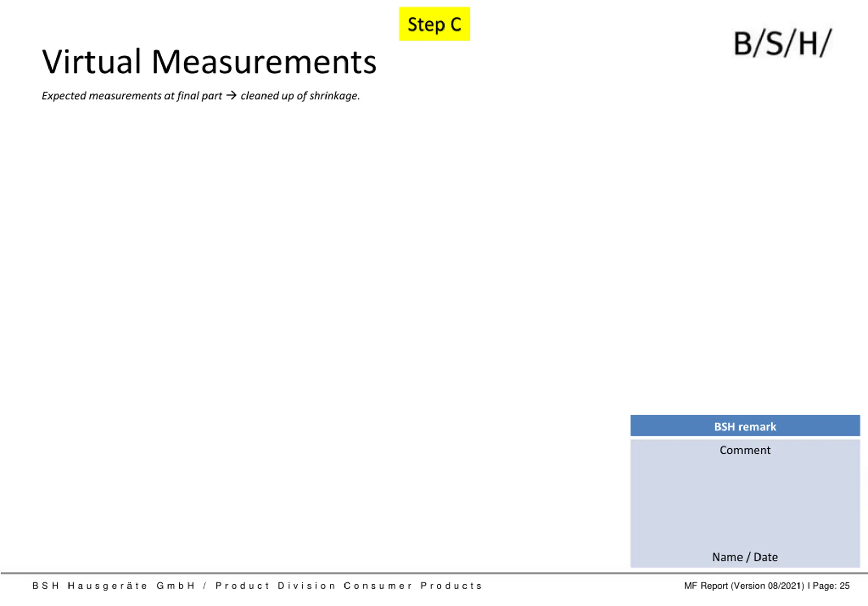Click the 'BSH Hausgeräte GmbH' footer text
868x606 pixels.
[113, 586]
